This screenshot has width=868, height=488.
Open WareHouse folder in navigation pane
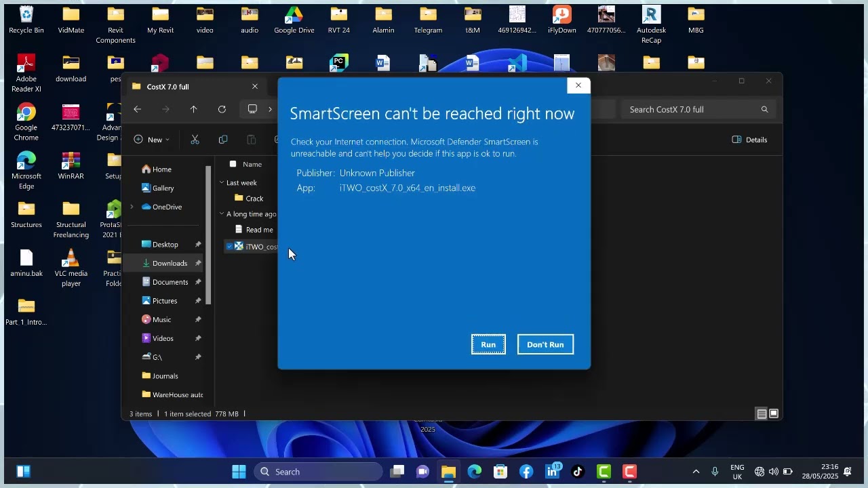click(x=172, y=395)
